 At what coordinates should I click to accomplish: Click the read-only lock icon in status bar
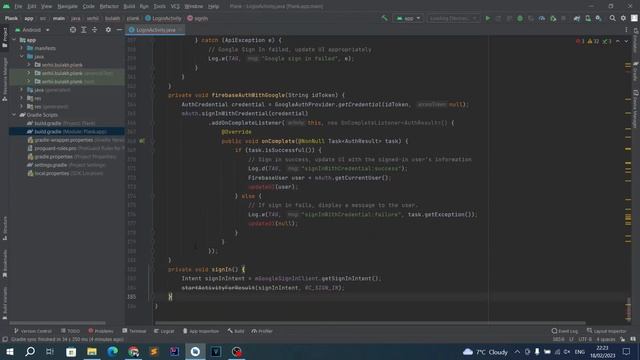(622, 339)
